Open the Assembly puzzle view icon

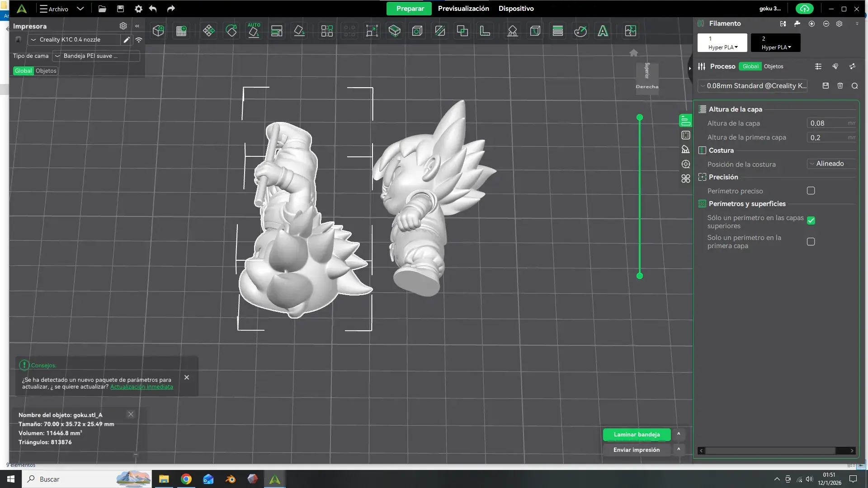[x=630, y=31]
